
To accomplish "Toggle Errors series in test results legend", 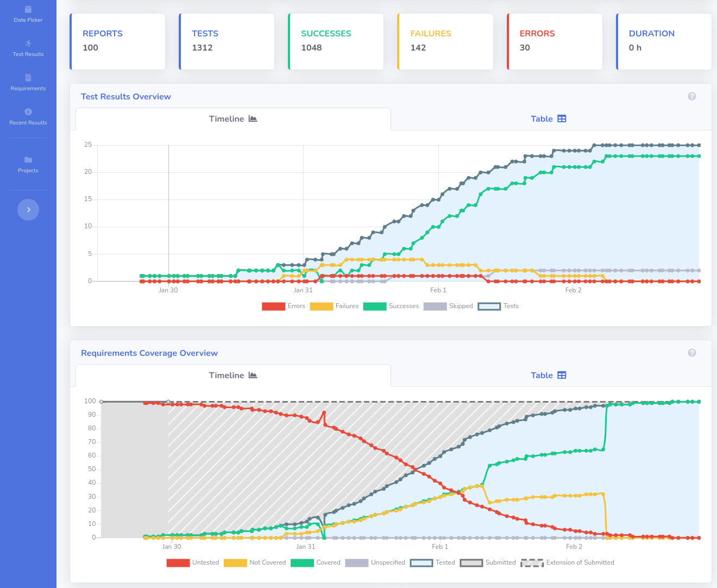I will coord(284,306).
